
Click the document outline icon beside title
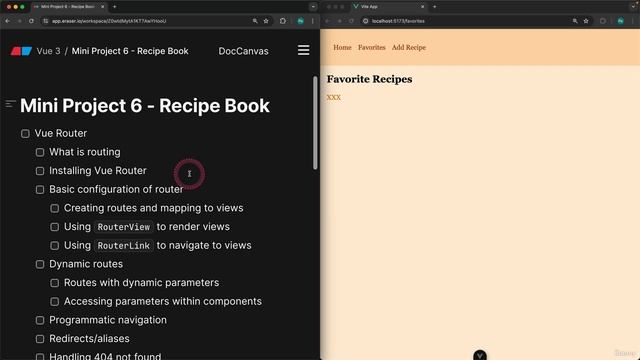(10, 104)
